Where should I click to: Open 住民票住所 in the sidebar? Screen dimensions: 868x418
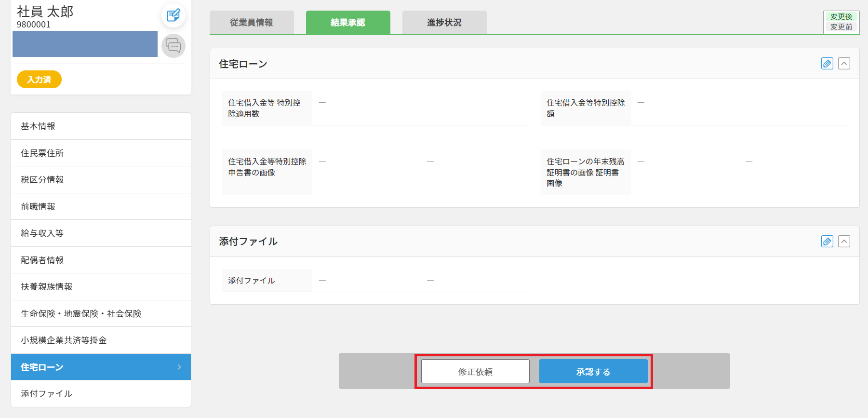point(101,153)
